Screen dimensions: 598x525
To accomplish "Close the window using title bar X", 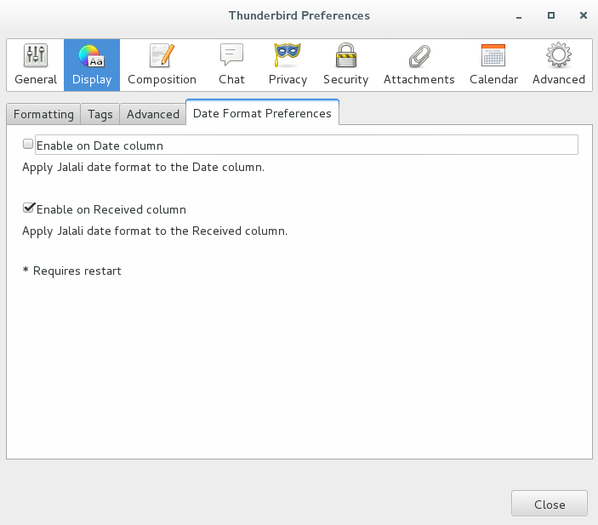I will (583, 15).
